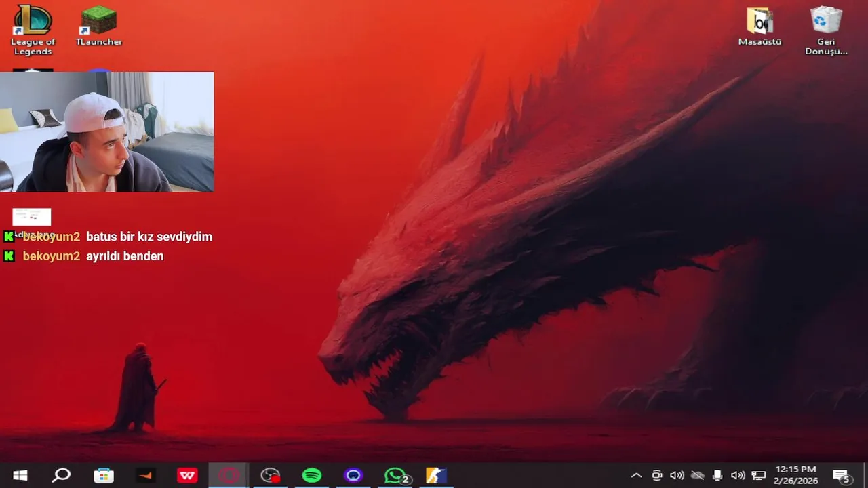This screenshot has width=868, height=488.
Task: Show hidden system tray icons
Action: (636, 476)
